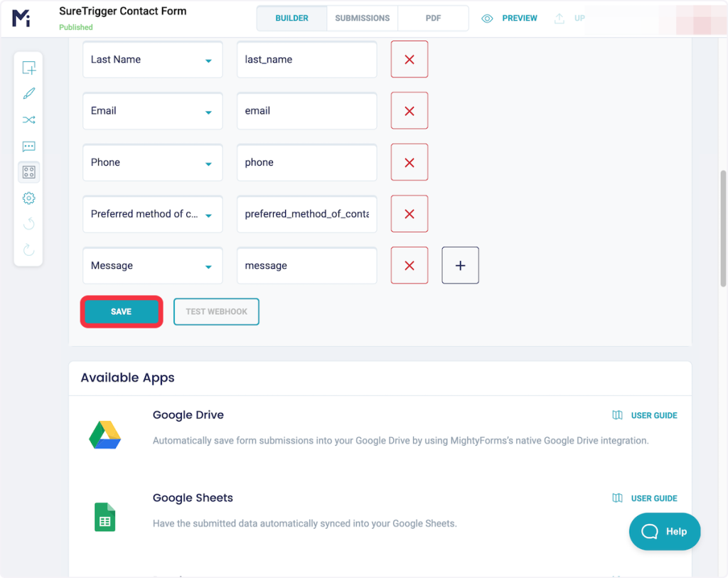Viewport: 728px width, 578px height.
Task: Click the Google Sheets app icon
Action: click(105, 517)
